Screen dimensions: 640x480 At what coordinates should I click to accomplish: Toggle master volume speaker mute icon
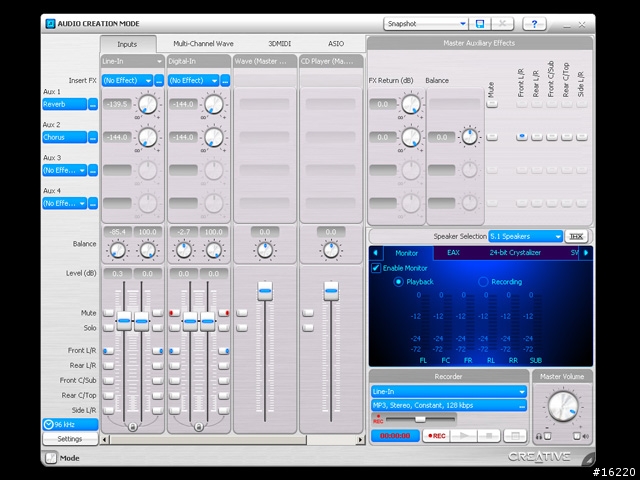576,436
